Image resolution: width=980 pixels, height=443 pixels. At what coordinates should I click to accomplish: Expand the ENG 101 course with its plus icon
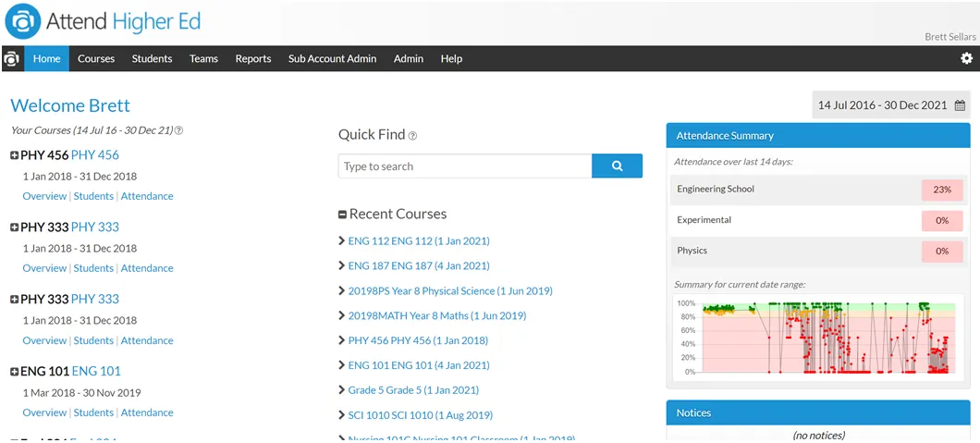coord(15,372)
